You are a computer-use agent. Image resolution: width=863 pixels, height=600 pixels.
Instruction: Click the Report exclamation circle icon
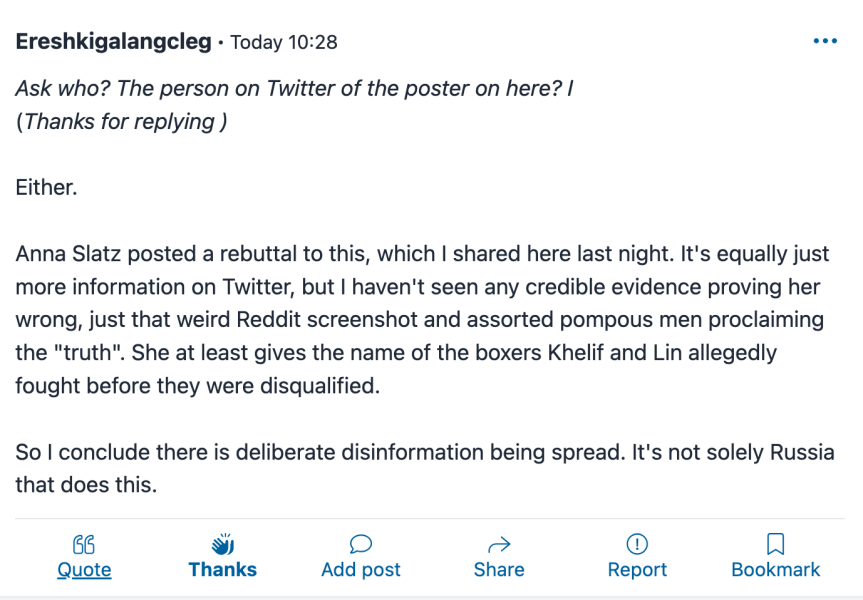(x=637, y=544)
